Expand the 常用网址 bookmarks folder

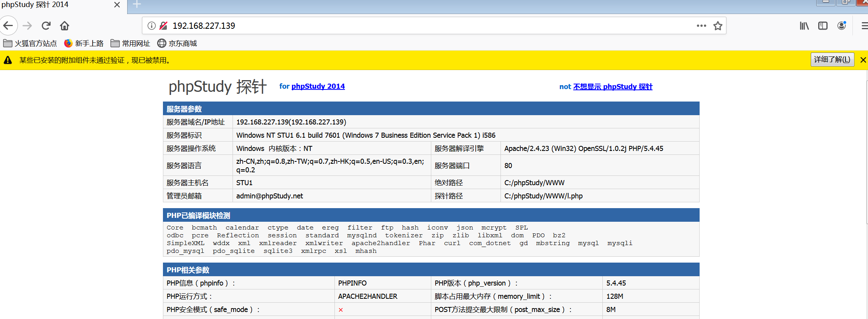[130, 43]
